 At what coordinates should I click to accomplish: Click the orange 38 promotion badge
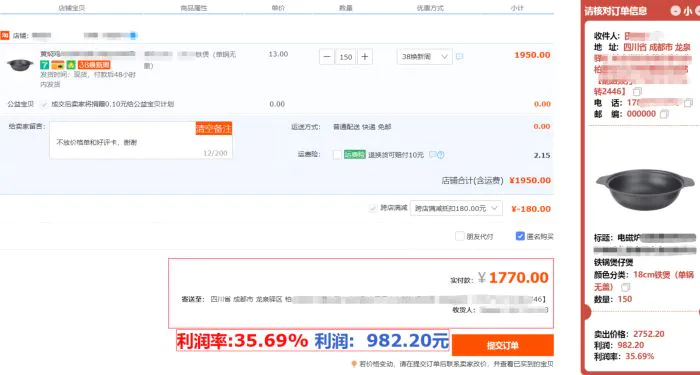(94, 65)
